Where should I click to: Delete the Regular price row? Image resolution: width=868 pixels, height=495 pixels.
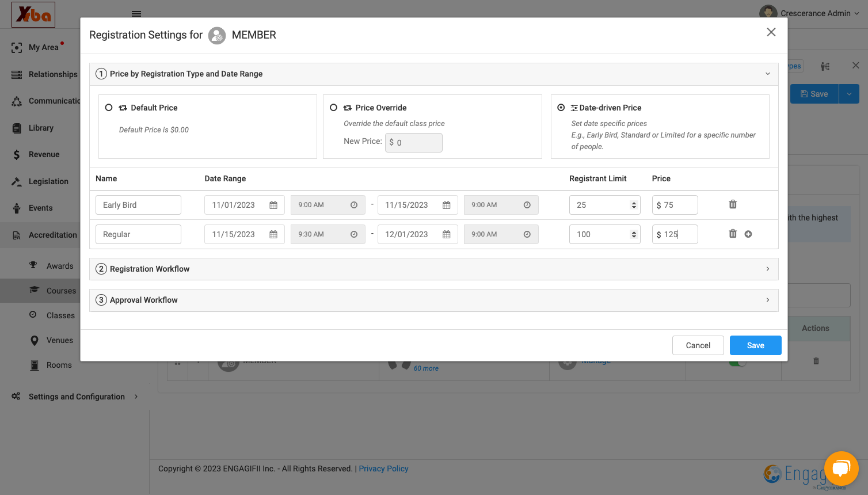tap(733, 234)
